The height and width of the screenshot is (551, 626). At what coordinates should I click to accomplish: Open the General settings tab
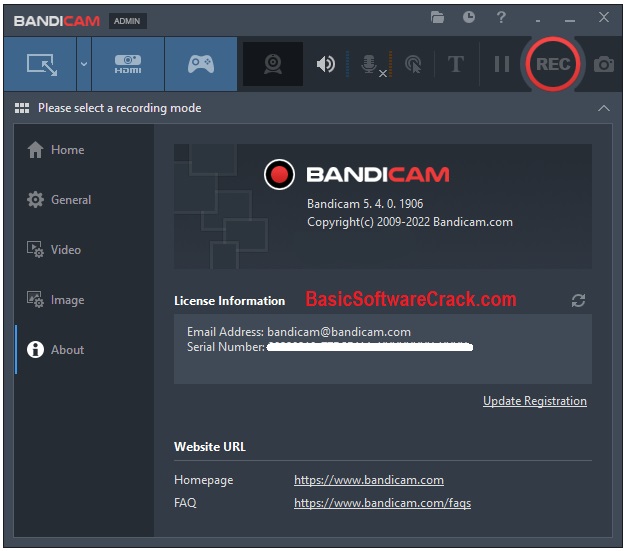point(59,200)
